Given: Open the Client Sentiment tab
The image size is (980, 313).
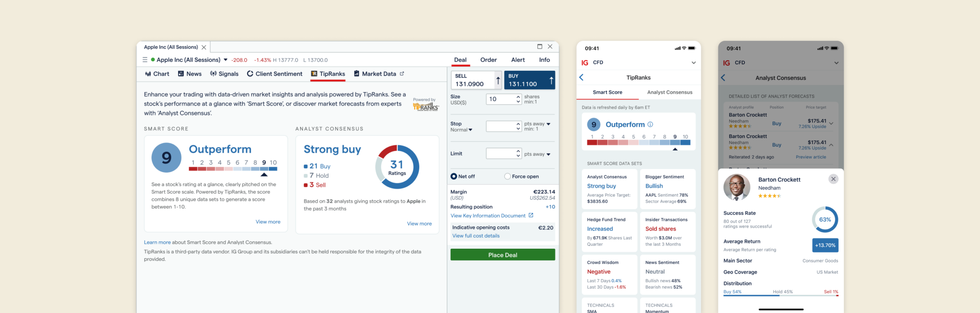Looking at the screenshot, I should pyautogui.click(x=274, y=74).
